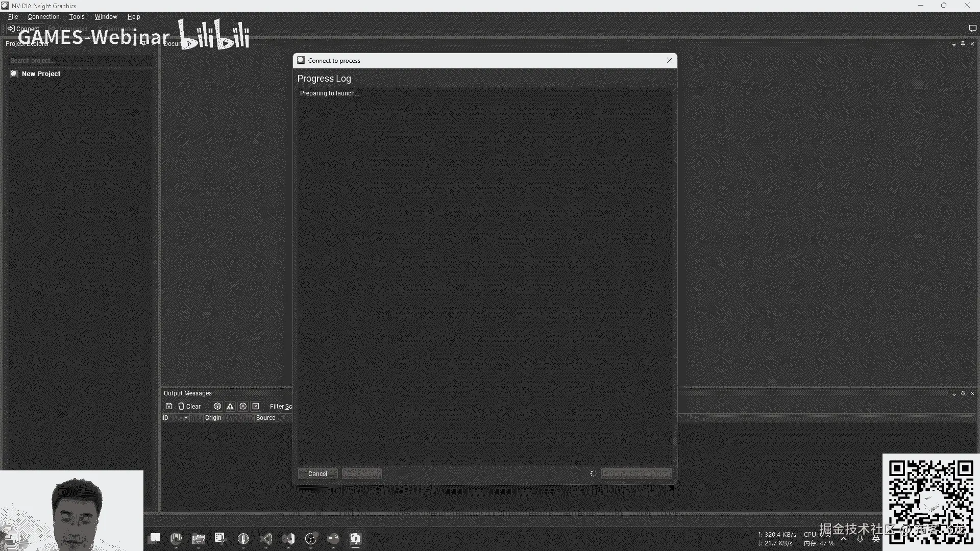The height and width of the screenshot is (551, 980).
Task: Pin the Output Messages panel
Action: (x=963, y=393)
